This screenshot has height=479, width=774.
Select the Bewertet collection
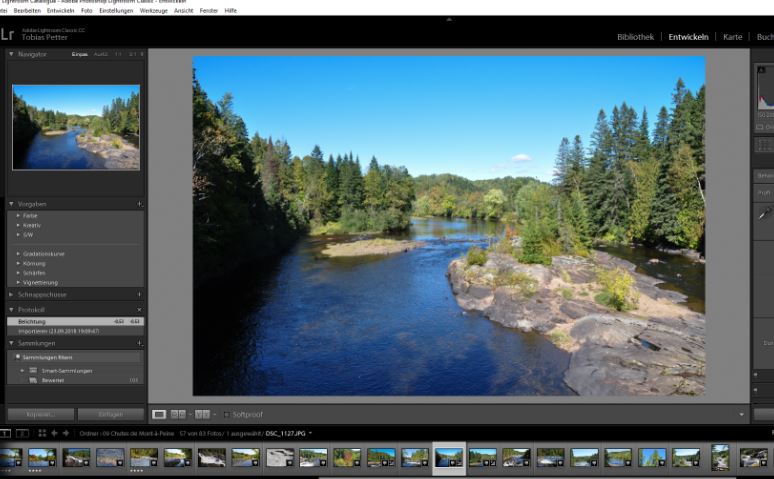pos(53,380)
